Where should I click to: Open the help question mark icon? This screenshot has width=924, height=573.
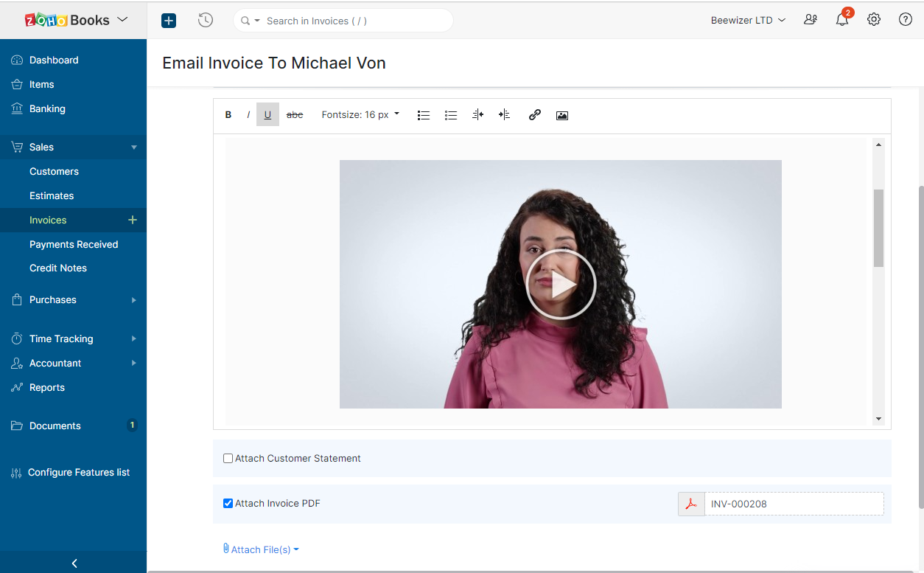click(906, 20)
